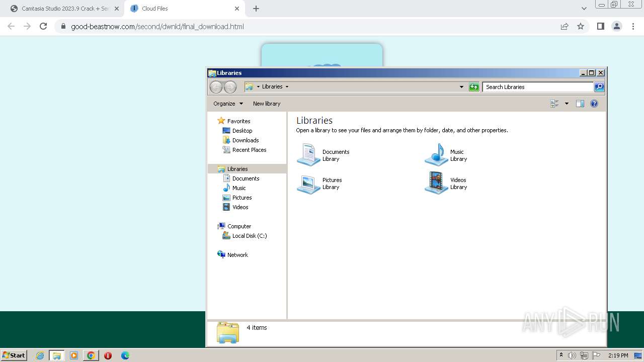This screenshot has height=362, width=644.
Task: Select Computer in navigation pane
Action: pyautogui.click(x=239, y=226)
